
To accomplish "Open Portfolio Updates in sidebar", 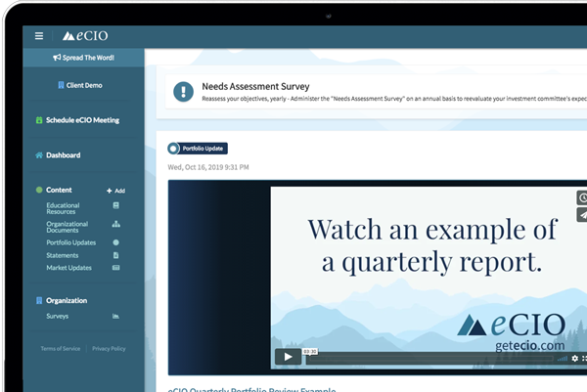I will 71,242.
